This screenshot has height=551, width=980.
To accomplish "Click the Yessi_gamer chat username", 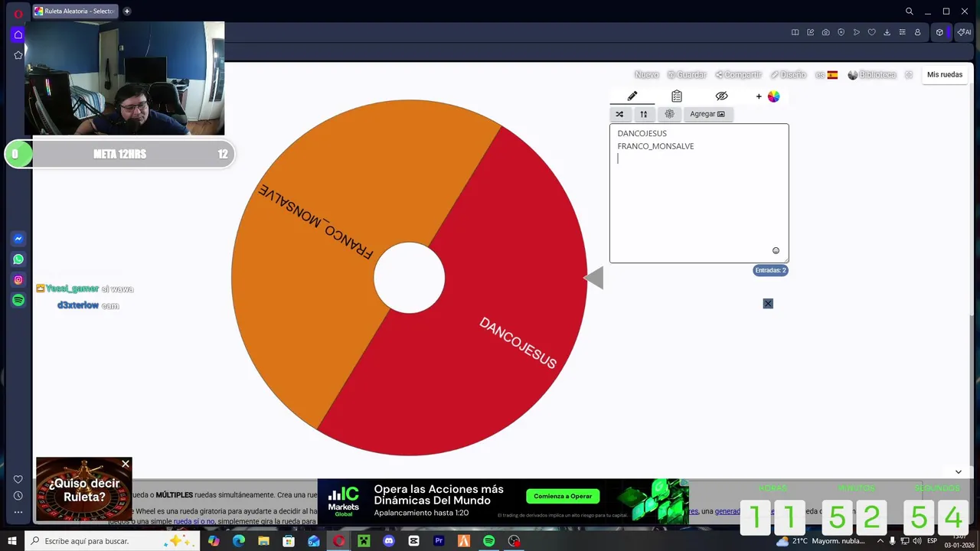I will click(72, 289).
